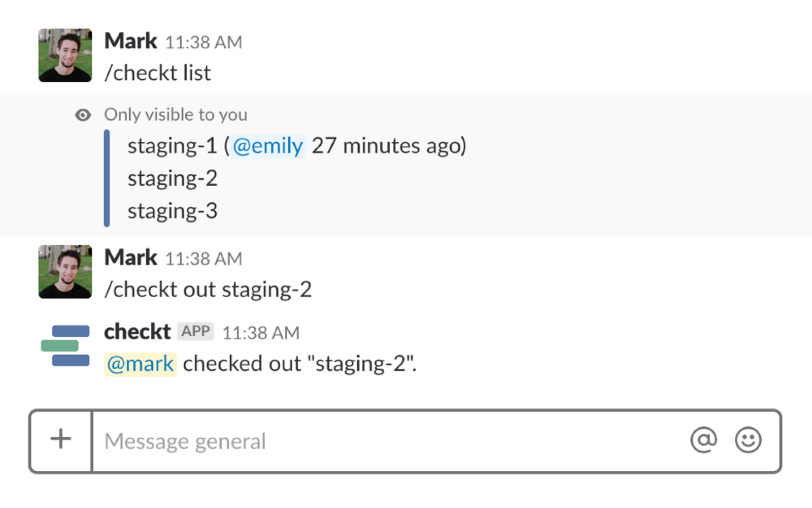Click the 'staging-2' entry in the list
Screen dimensions: 812x508
[173, 178]
